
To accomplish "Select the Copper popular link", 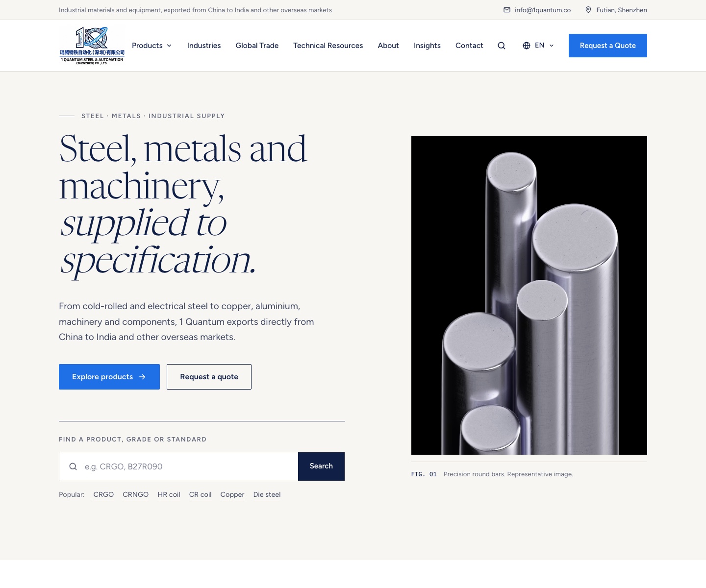I will point(232,495).
